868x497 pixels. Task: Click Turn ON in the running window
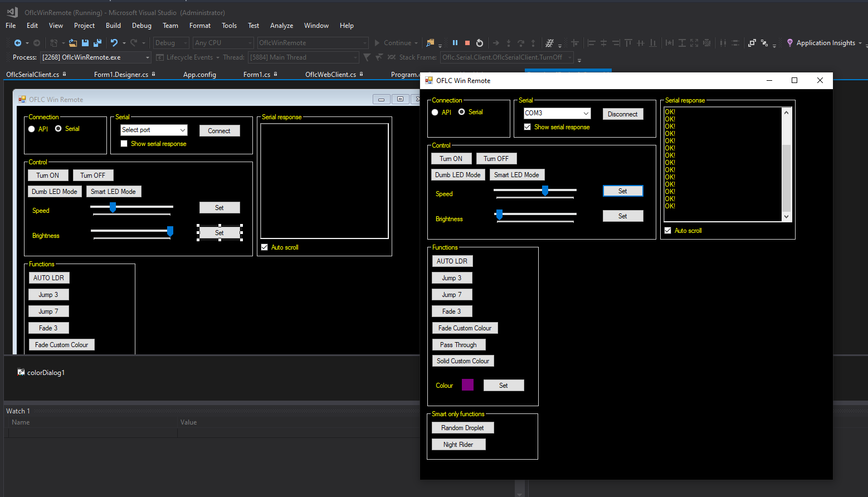coord(451,159)
